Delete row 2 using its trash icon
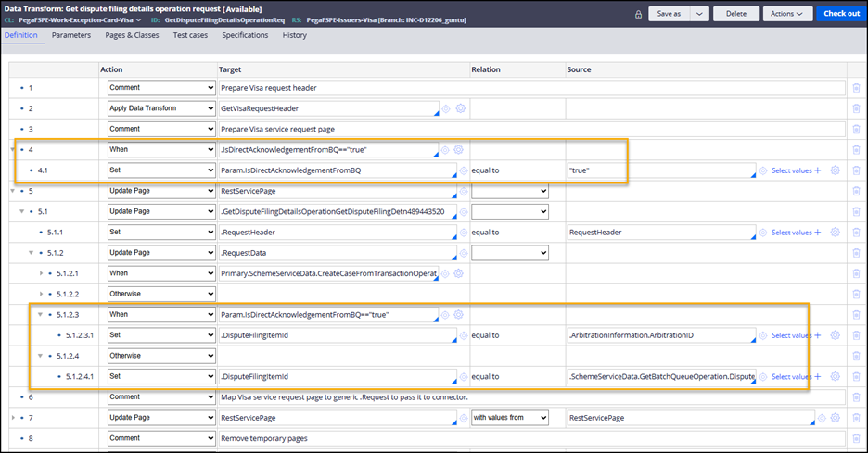Viewport: 868px width, 453px height. click(x=856, y=108)
